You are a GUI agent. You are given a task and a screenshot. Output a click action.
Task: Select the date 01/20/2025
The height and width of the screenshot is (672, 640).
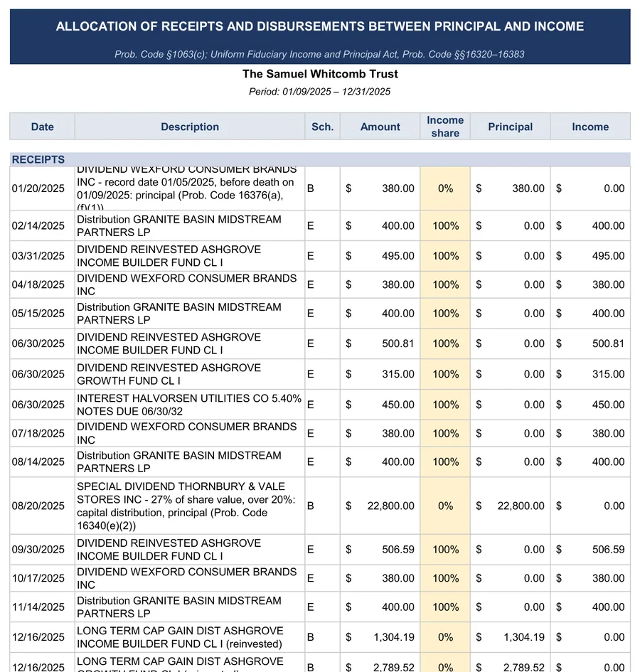tap(38, 188)
